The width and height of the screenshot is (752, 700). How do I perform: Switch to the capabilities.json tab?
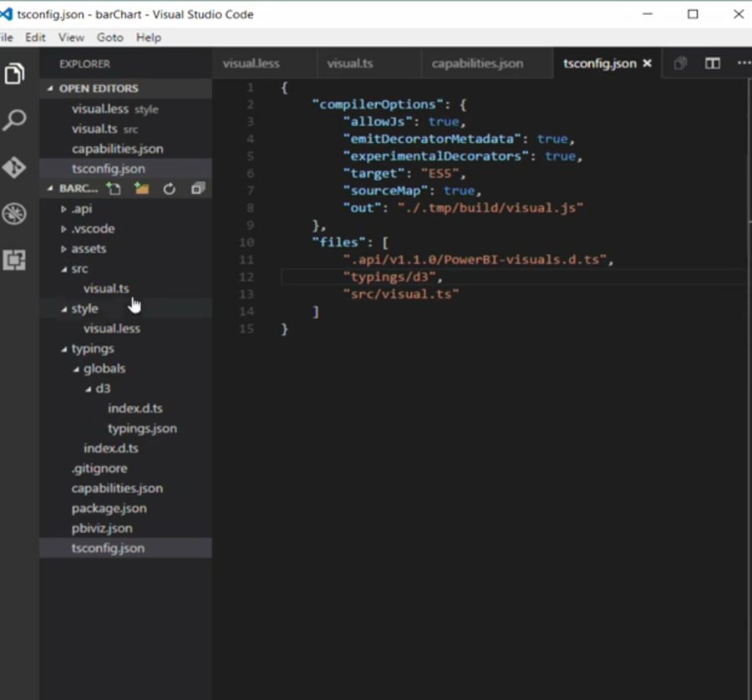point(477,63)
